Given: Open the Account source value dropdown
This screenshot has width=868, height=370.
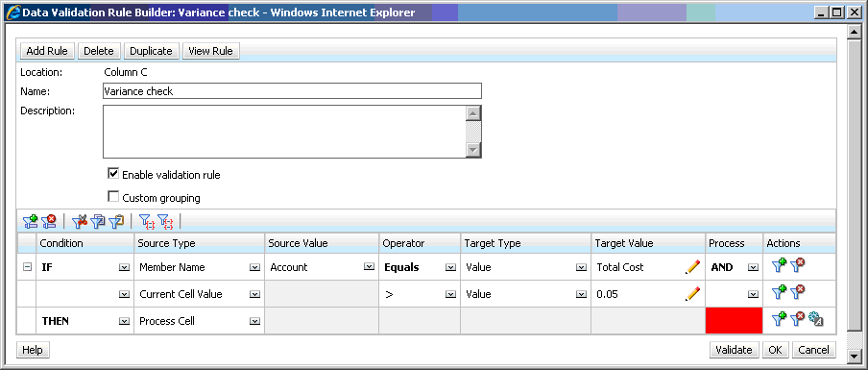Looking at the screenshot, I should point(369,267).
